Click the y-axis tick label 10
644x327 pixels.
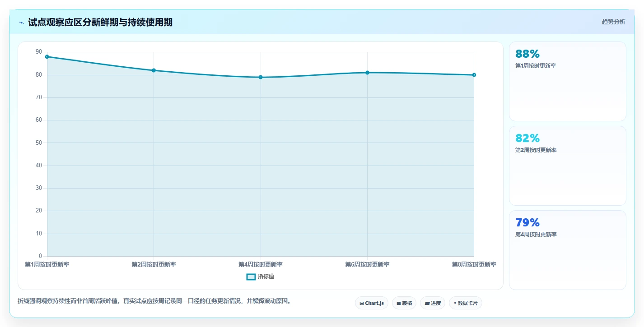point(38,234)
